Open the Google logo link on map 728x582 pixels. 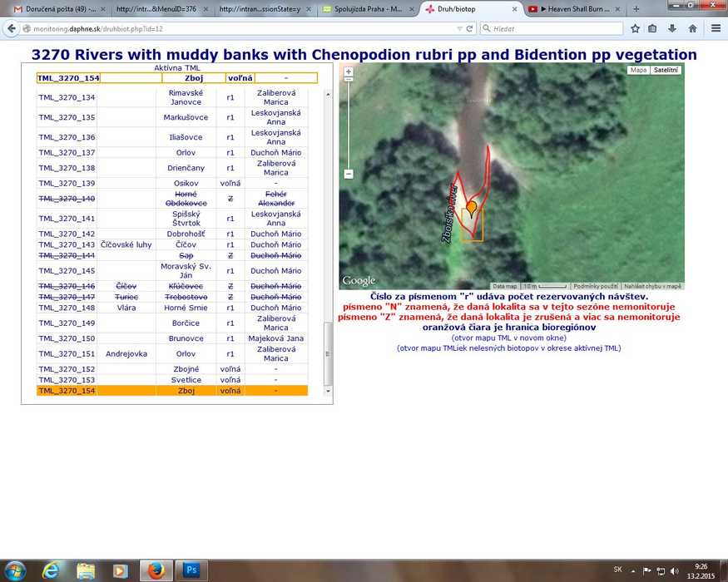click(359, 280)
